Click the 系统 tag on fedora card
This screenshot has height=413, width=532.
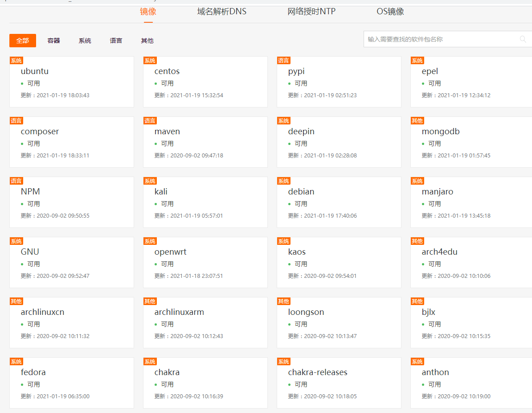point(16,361)
